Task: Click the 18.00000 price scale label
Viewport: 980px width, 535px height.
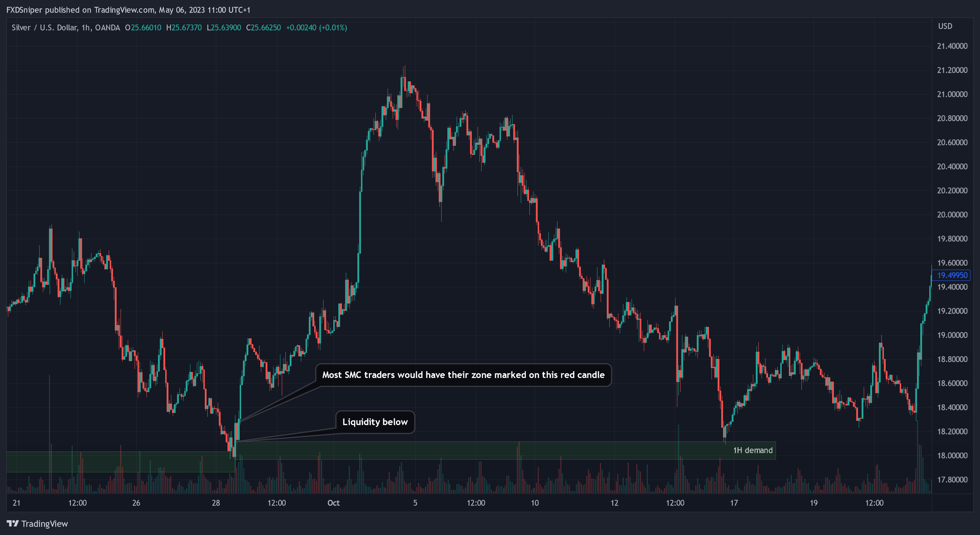Action: [x=952, y=455]
